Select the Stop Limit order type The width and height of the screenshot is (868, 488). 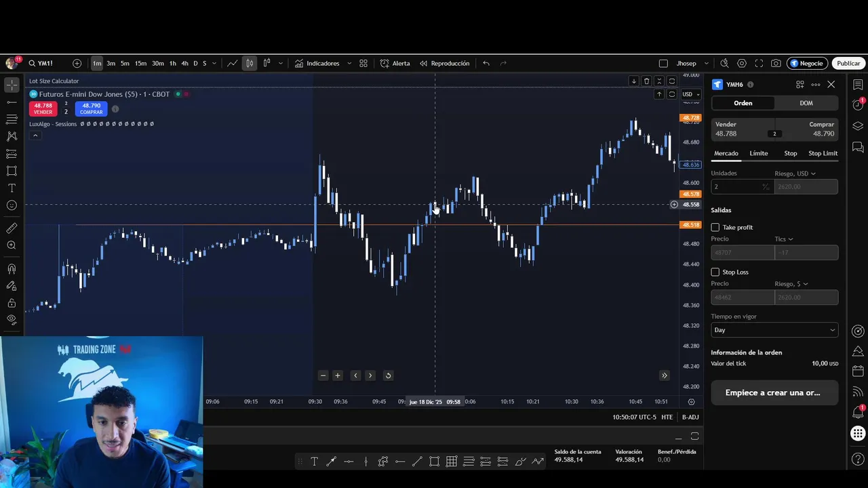823,153
